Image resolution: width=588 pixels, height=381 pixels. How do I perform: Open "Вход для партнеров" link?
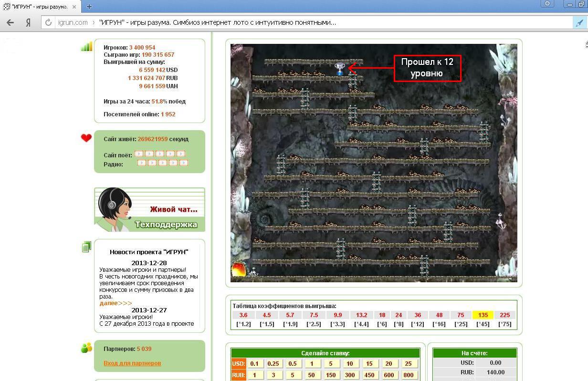coord(132,363)
